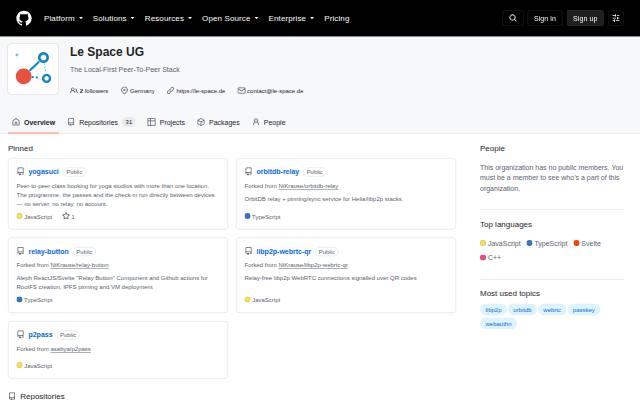Image resolution: width=640 pixels, height=400 pixels.
Task: Click the contact@le-space.de email link
Action: click(275, 91)
